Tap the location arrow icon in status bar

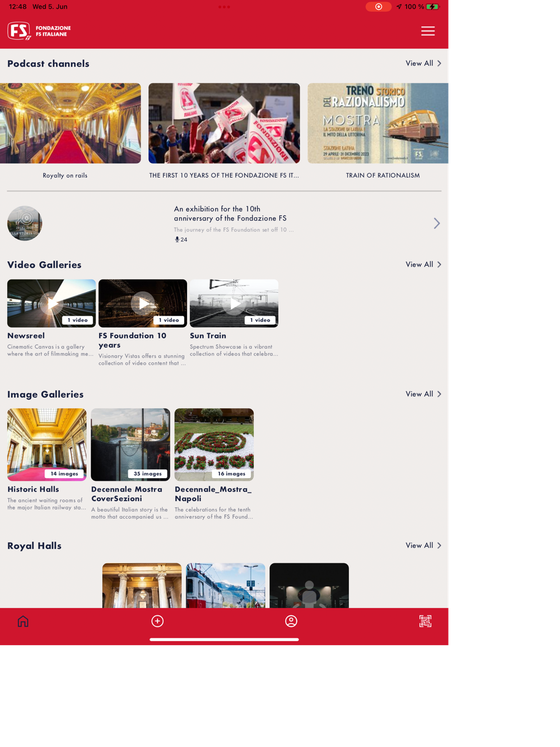pyautogui.click(x=399, y=7)
